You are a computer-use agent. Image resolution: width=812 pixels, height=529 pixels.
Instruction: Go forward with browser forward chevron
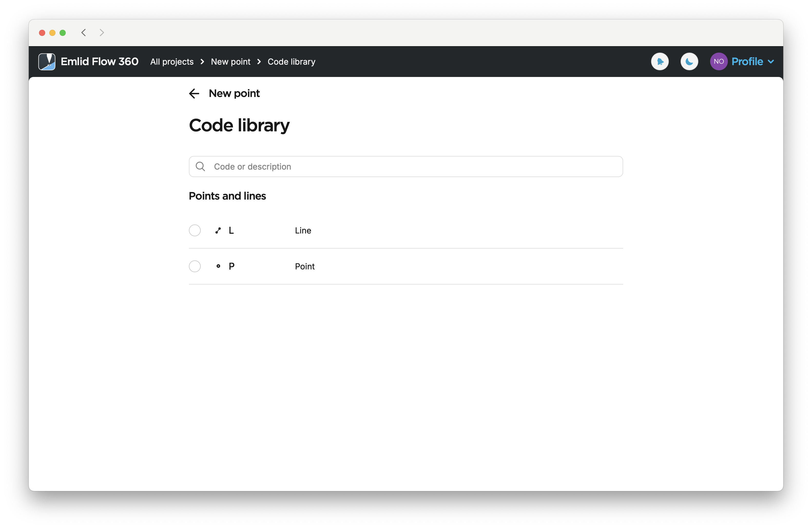[x=102, y=33]
